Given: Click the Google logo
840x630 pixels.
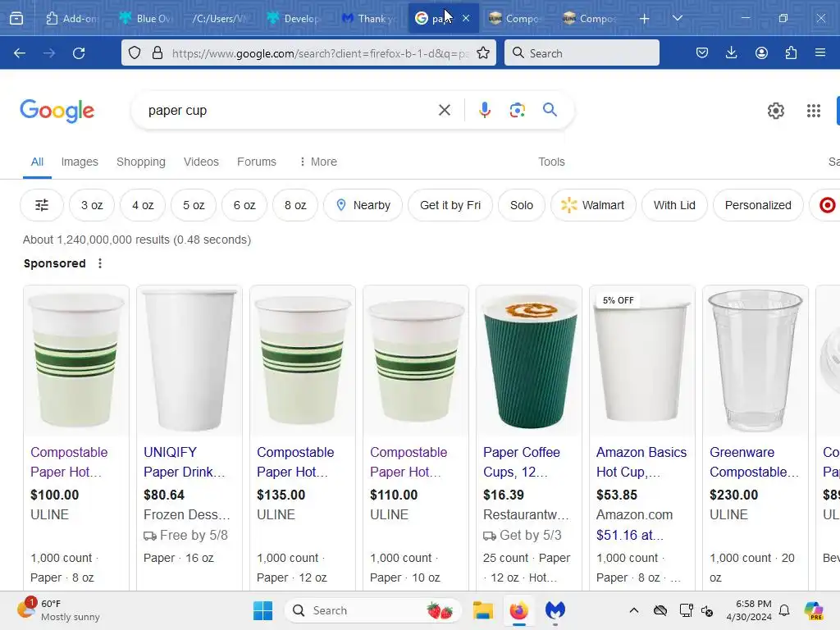Looking at the screenshot, I should [57, 111].
